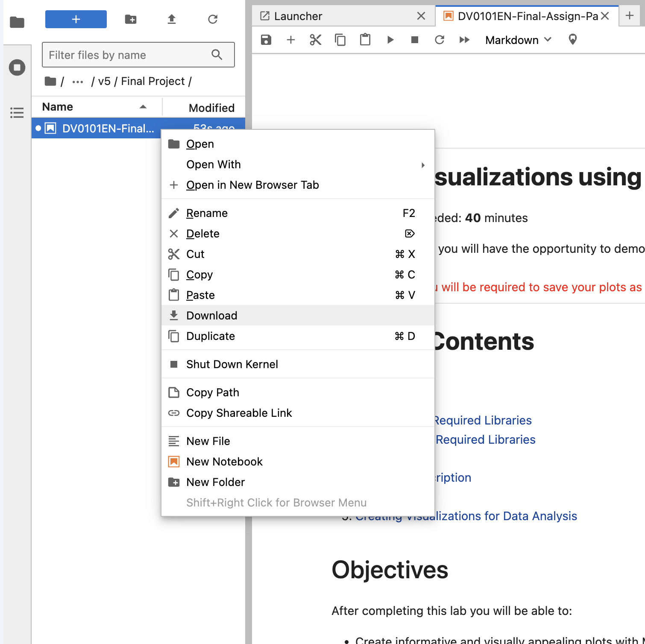The width and height of the screenshot is (645, 644).
Task: Copy the selected notebook cells
Action: 340,40
